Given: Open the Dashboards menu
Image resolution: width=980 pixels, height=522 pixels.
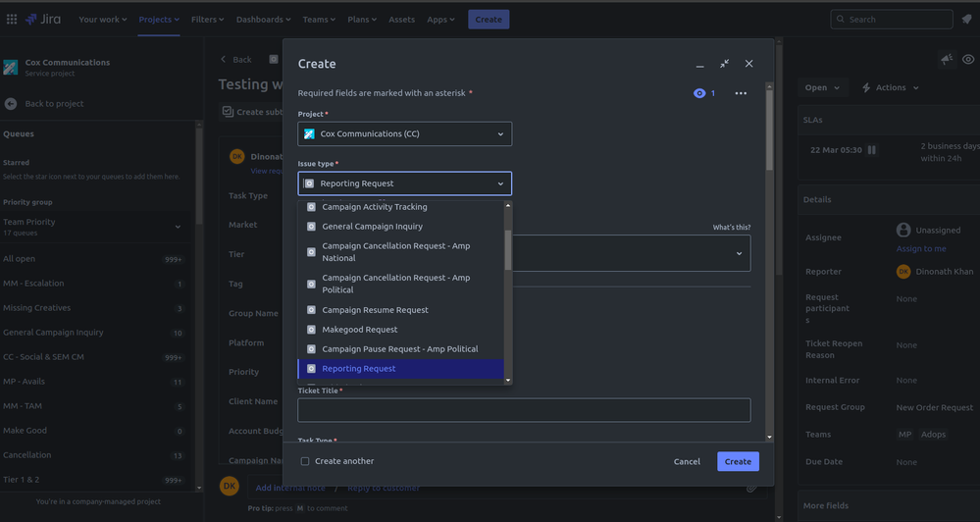Looking at the screenshot, I should (x=263, y=20).
